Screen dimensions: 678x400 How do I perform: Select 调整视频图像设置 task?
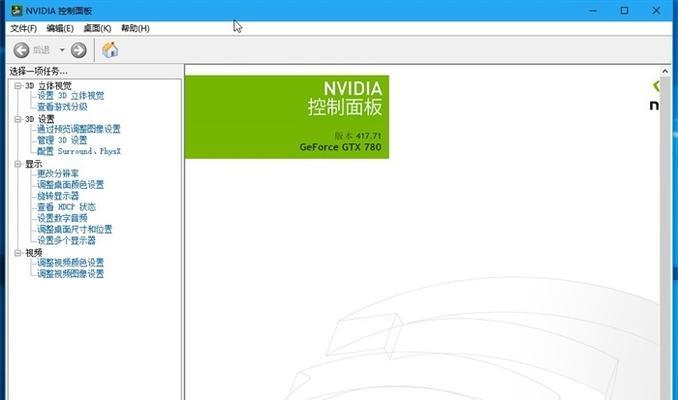click(70, 274)
